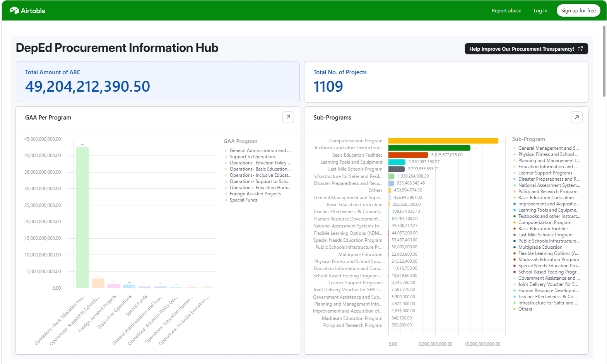607x364 pixels.
Task: Toggle Policy and Research Program legend entry
Action: 545,191
